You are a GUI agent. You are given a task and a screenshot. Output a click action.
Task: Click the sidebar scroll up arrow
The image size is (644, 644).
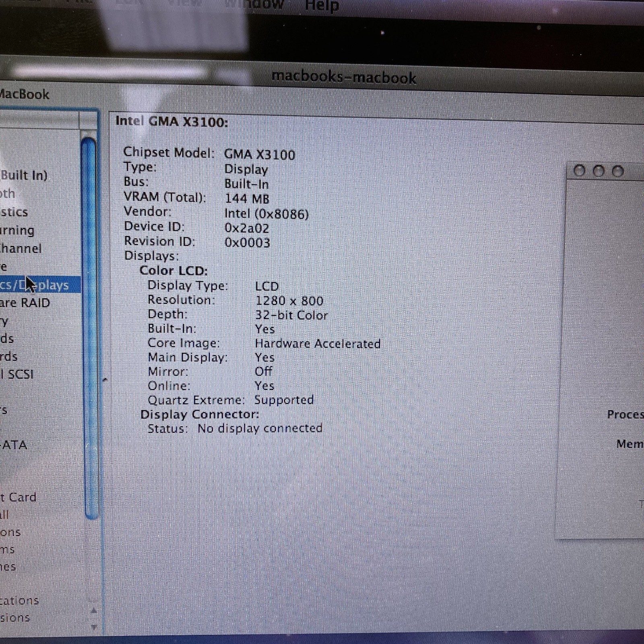94,611
